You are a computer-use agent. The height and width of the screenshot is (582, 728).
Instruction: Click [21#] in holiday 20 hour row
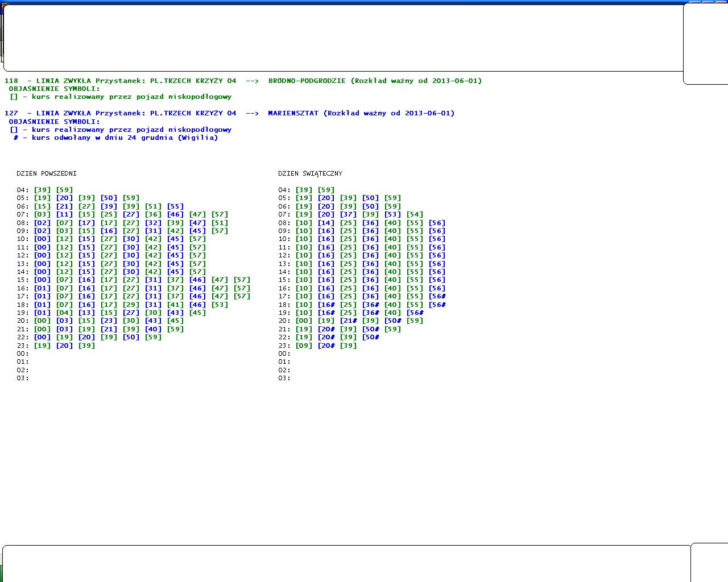(349, 321)
